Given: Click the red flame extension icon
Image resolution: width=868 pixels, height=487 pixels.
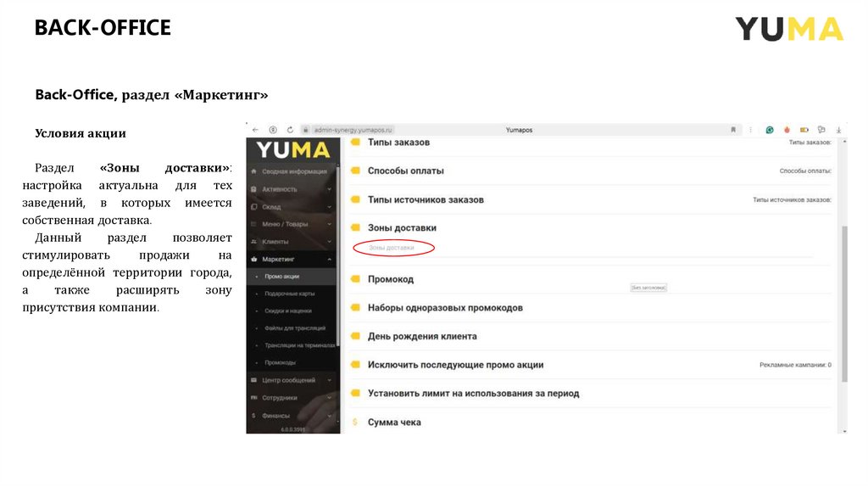Looking at the screenshot, I should (787, 130).
